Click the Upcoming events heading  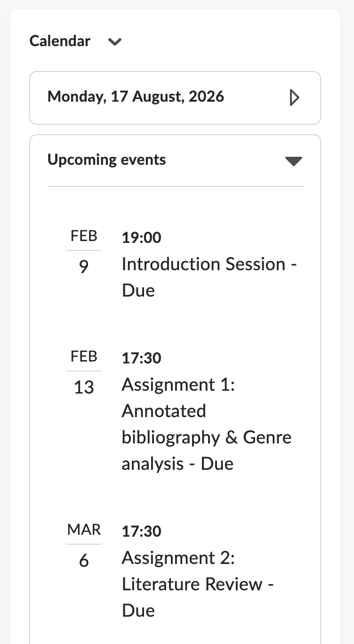point(107,160)
